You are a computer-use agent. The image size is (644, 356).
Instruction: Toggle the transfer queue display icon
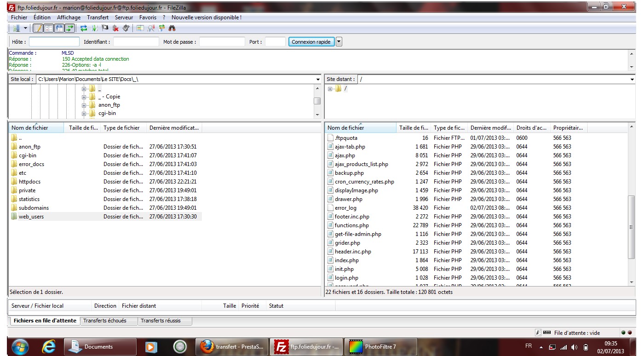[x=70, y=29]
